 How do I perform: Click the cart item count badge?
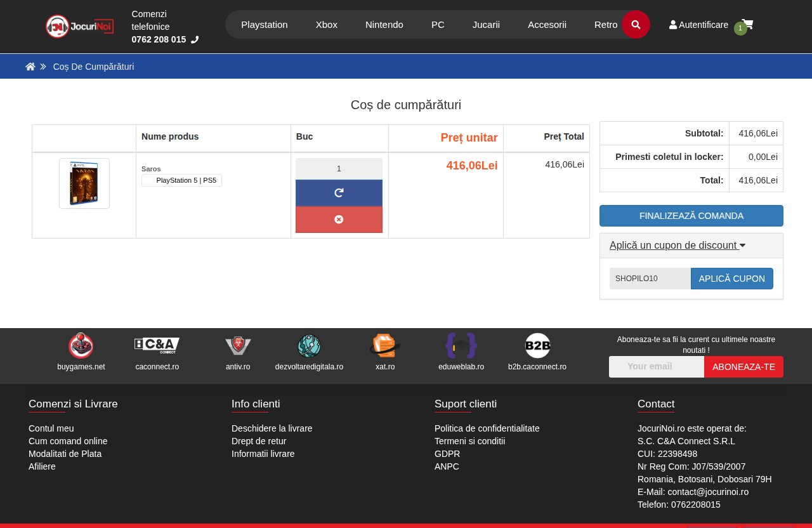coord(740,29)
